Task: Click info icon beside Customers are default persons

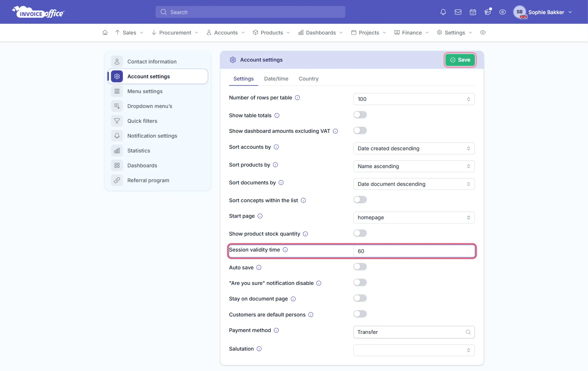Action: [311, 315]
